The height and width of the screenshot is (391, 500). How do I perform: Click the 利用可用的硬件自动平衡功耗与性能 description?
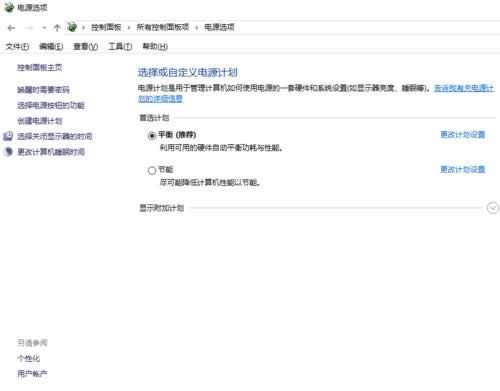coord(221,148)
